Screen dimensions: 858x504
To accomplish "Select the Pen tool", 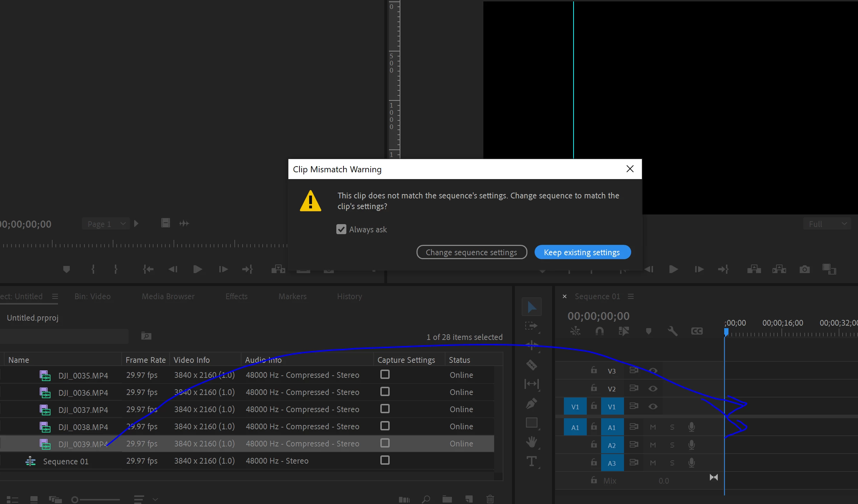I will pyautogui.click(x=531, y=404).
